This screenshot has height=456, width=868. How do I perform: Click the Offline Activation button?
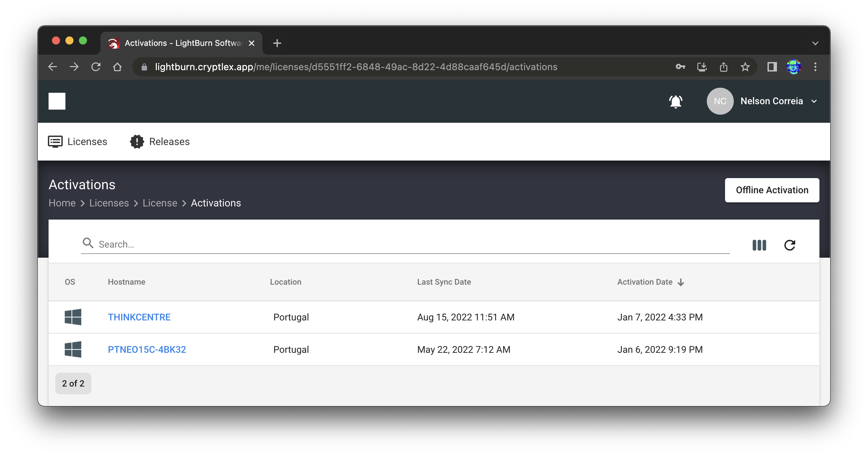coord(772,190)
